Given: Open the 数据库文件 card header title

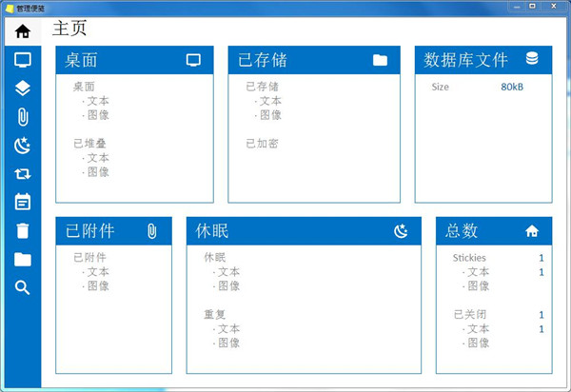Looking at the screenshot, I should [x=465, y=60].
